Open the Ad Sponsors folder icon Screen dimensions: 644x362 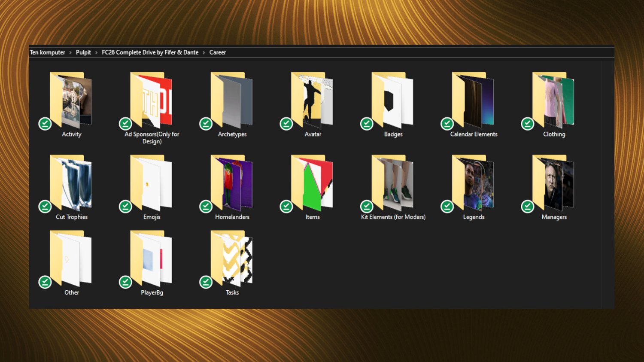151,100
